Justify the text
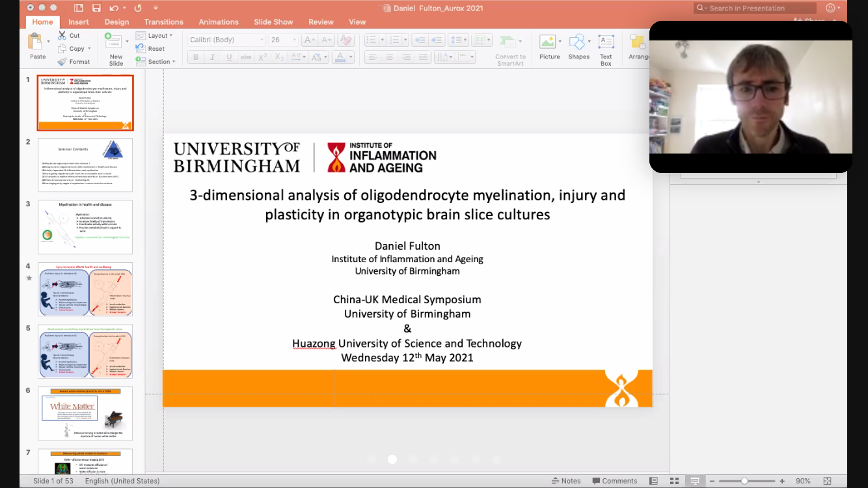This screenshot has height=488, width=868. point(423,57)
